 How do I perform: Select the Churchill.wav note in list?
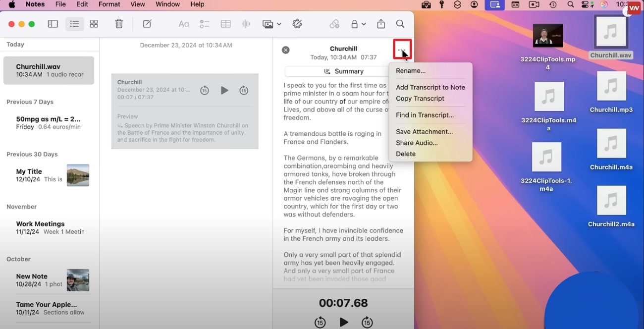click(x=49, y=70)
